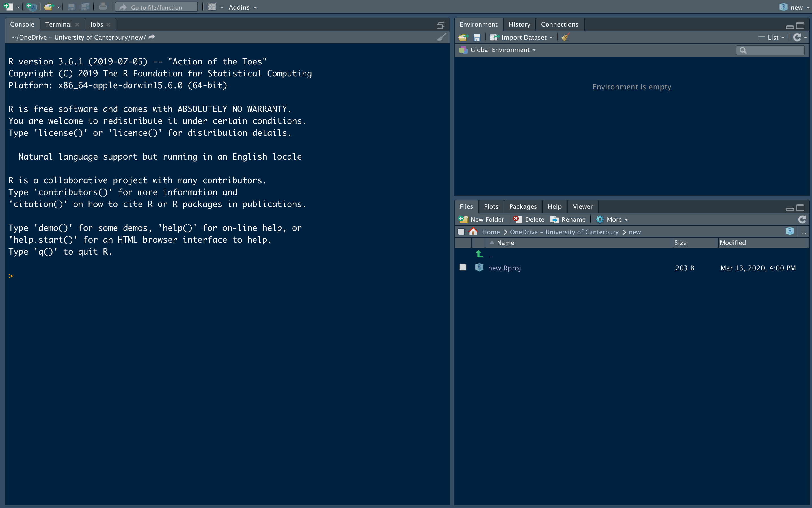Click the Go to file/function field
The height and width of the screenshot is (508, 812).
[x=156, y=7]
